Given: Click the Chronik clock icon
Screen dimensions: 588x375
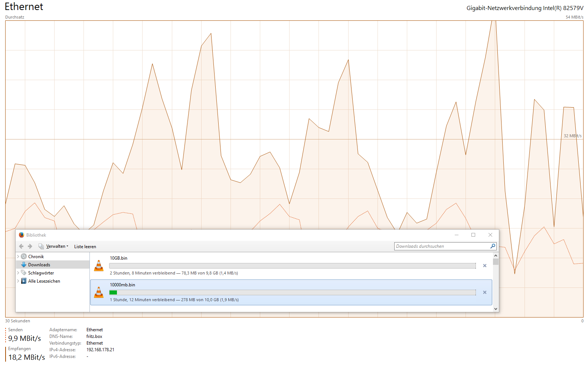Looking at the screenshot, I should (x=24, y=256).
